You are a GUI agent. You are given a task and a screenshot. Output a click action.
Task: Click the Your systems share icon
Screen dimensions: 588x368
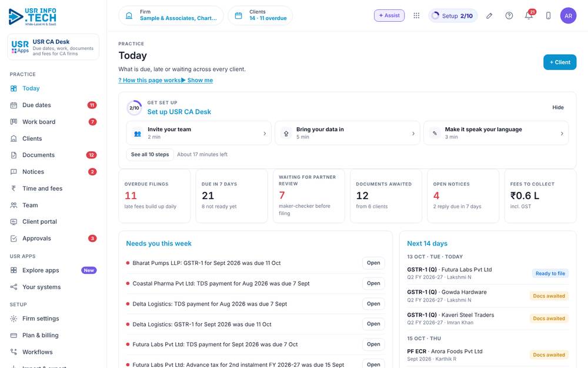(14, 287)
